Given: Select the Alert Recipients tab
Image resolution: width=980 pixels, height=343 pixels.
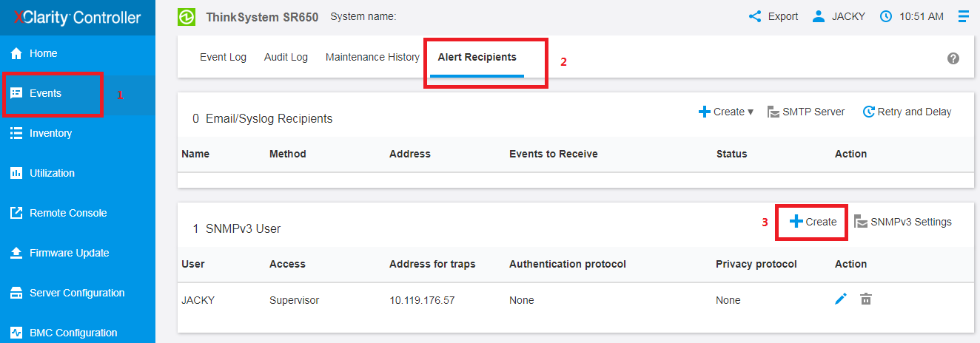Looking at the screenshot, I should 477,57.
